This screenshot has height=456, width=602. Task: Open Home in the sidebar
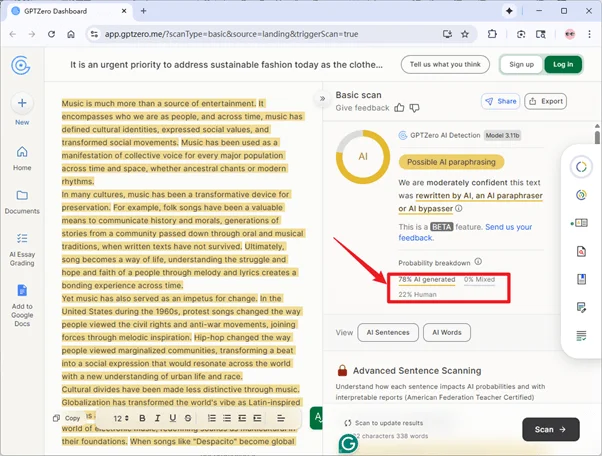22,158
